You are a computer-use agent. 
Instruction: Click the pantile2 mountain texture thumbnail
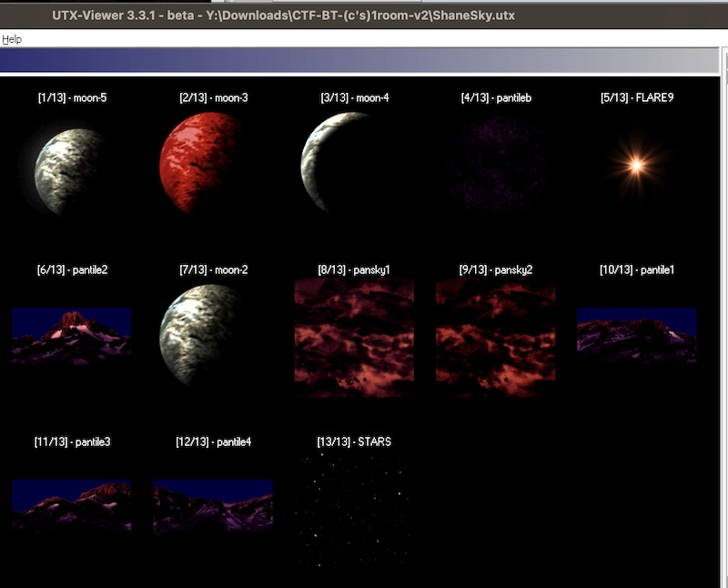click(72, 337)
